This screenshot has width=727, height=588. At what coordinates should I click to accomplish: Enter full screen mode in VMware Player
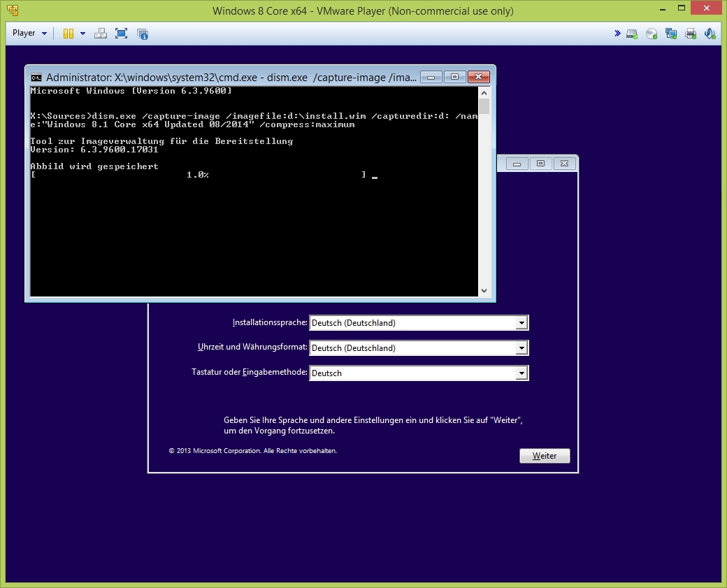click(x=121, y=34)
